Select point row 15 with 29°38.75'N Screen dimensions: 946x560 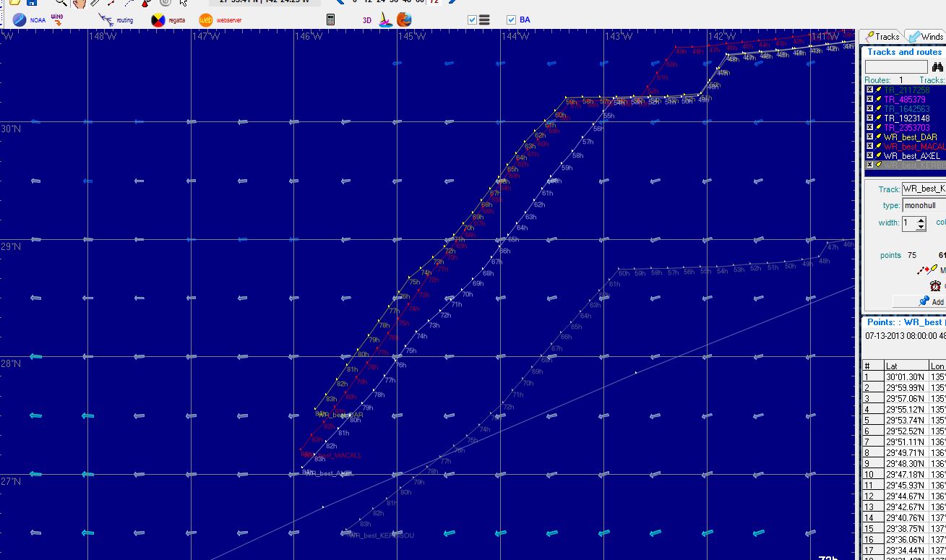904,528
